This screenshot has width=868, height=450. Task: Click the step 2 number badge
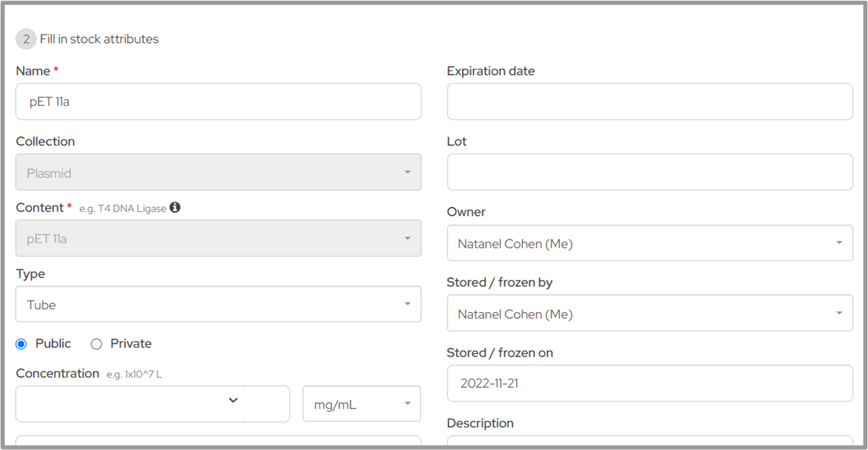click(x=26, y=39)
